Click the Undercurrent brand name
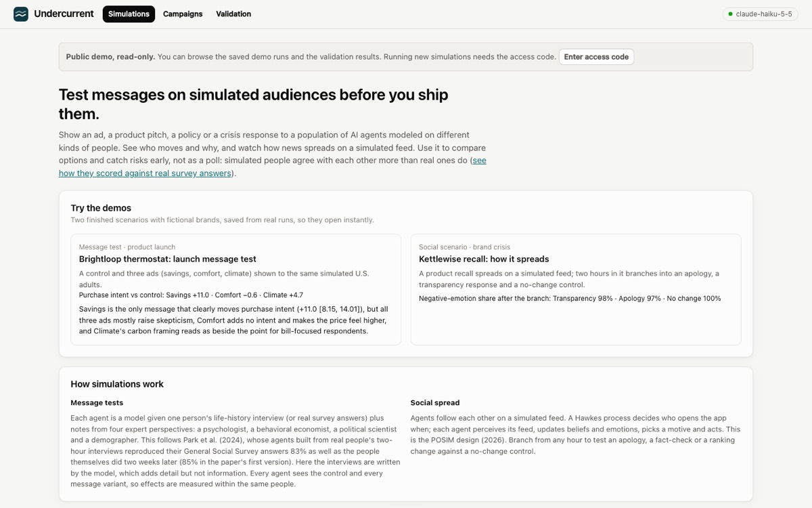This screenshot has height=508, width=812. click(64, 14)
